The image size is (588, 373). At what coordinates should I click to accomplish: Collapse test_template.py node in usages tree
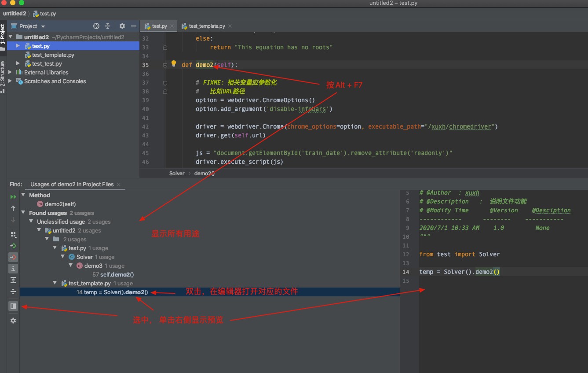[56, 283]
